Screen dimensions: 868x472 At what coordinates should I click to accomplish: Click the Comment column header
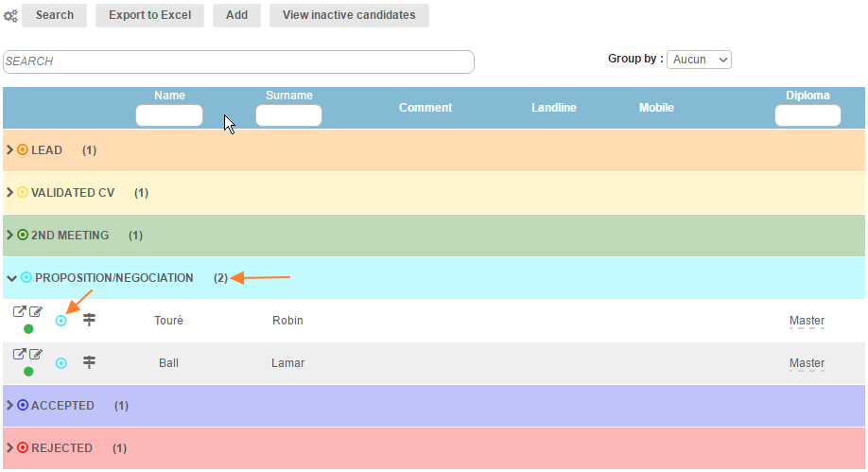425,108
